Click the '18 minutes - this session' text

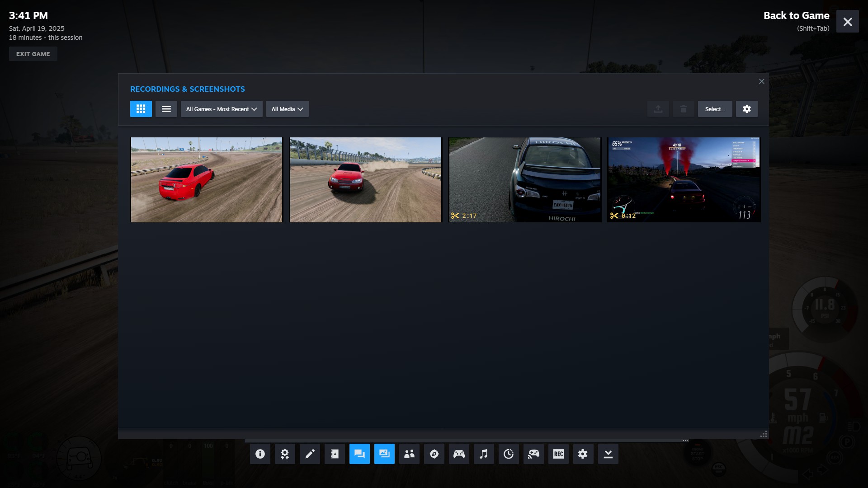tap(46, 38)
